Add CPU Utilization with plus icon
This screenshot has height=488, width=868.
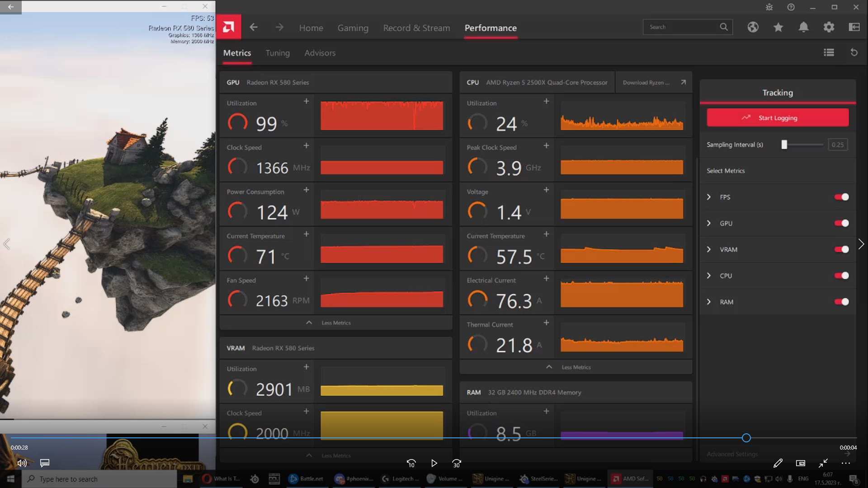click(x=546, y=101)
